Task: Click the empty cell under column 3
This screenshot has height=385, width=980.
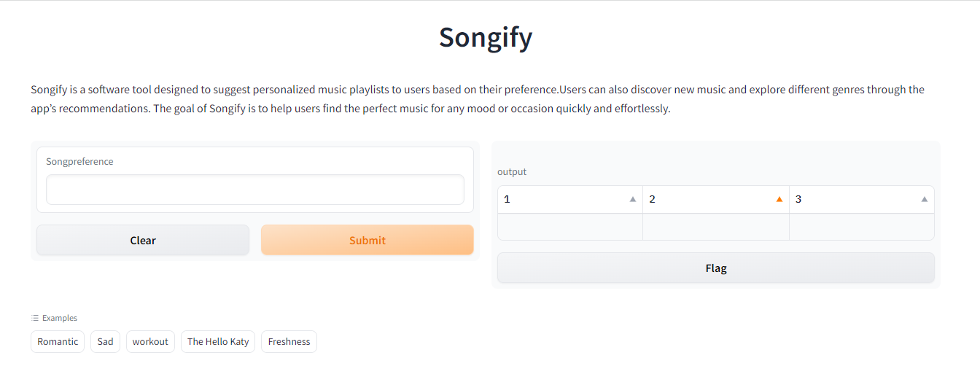Action: (862, 227)
